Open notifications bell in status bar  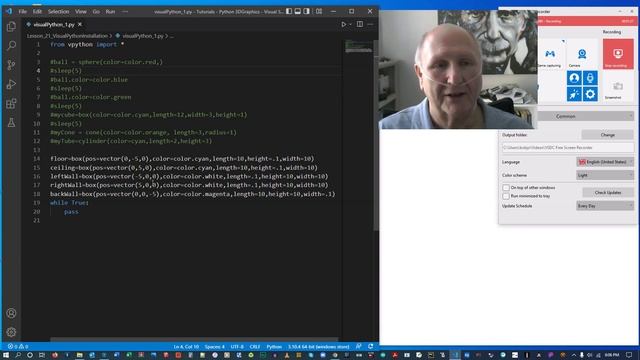coord(371,346)
